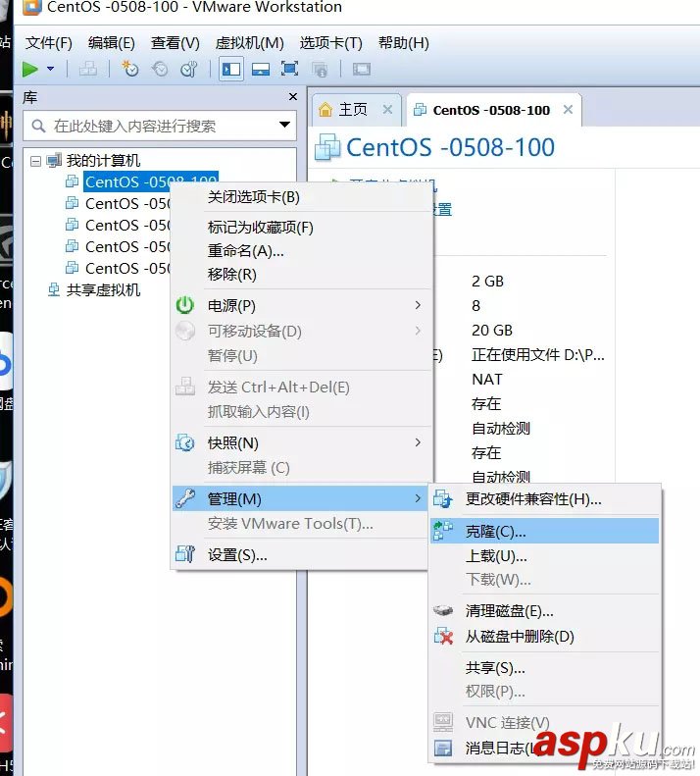Click the wrench icon beside 管理(M)
The image size is (700, 776).
[x=185, y=498]
